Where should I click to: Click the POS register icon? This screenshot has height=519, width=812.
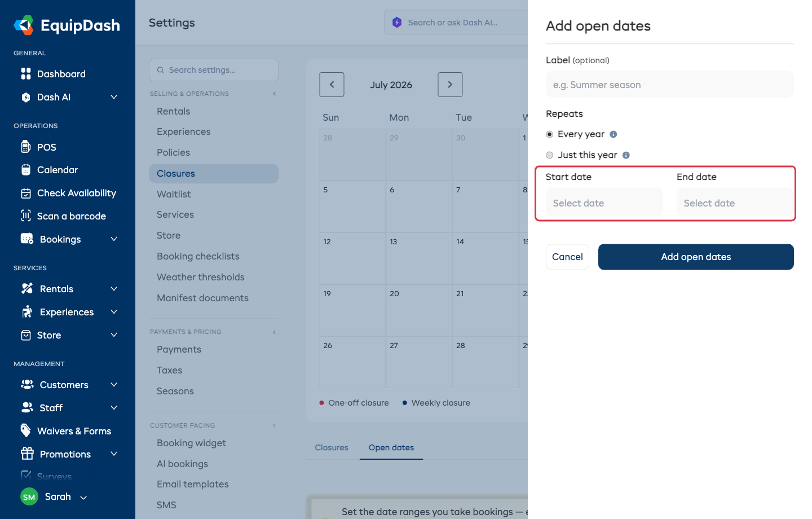coord(26,147)
